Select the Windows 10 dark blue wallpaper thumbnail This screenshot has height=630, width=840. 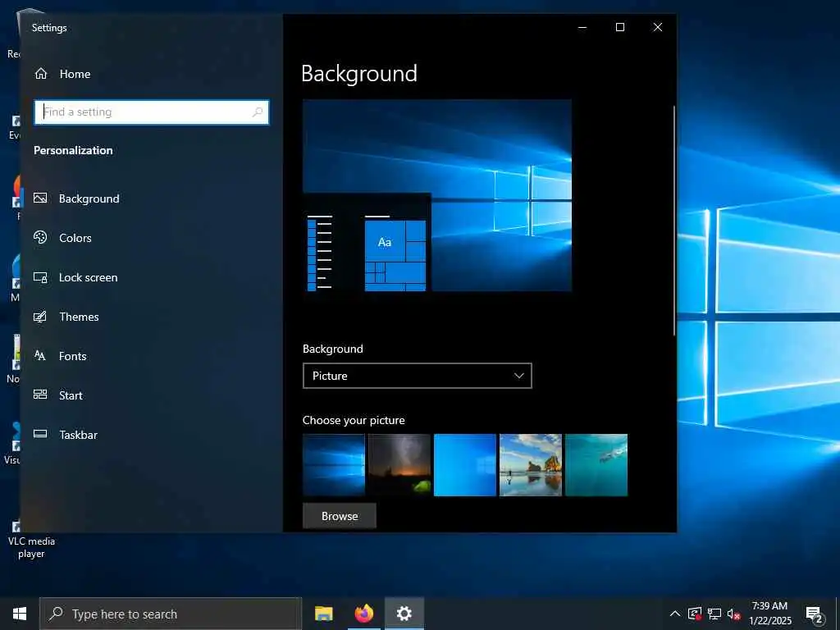[x=334, y=465]
